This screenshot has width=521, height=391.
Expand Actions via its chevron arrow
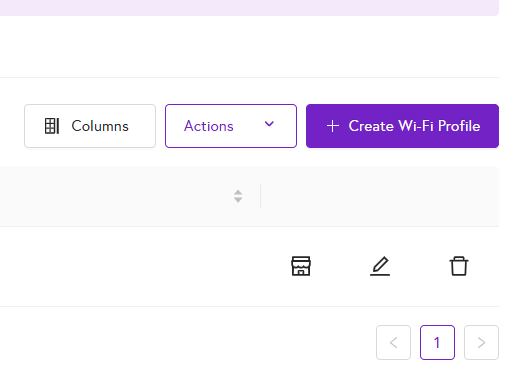(269, 124)
